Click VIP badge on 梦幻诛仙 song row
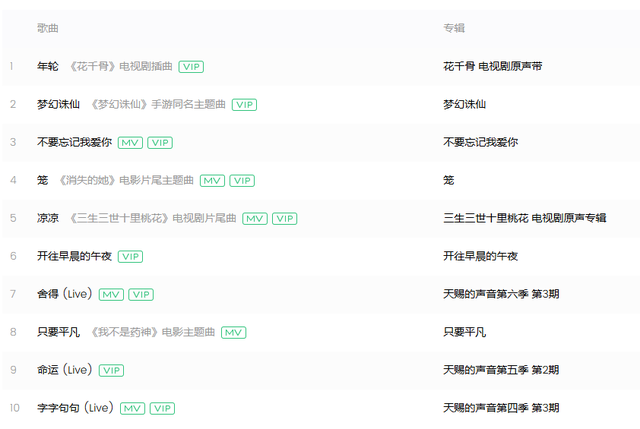 (244, 104)
